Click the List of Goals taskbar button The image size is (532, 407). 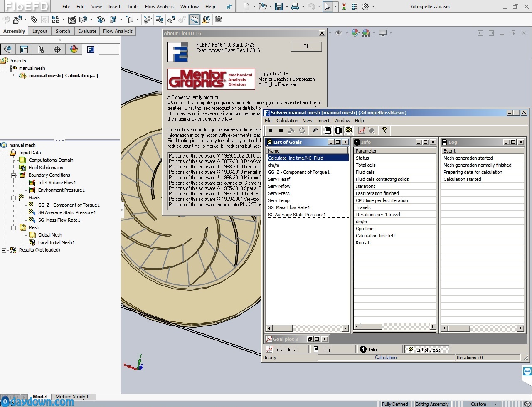click(428, 350)
